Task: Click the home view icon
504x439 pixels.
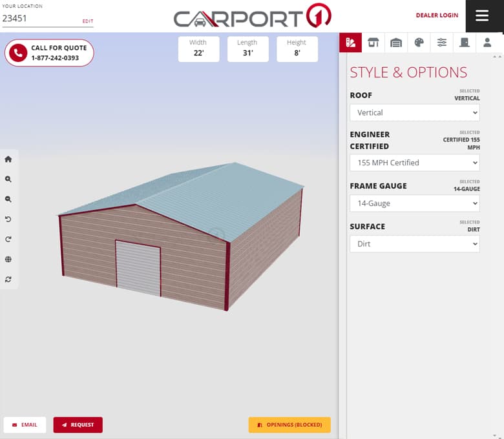Action: [x=8, y=159]
